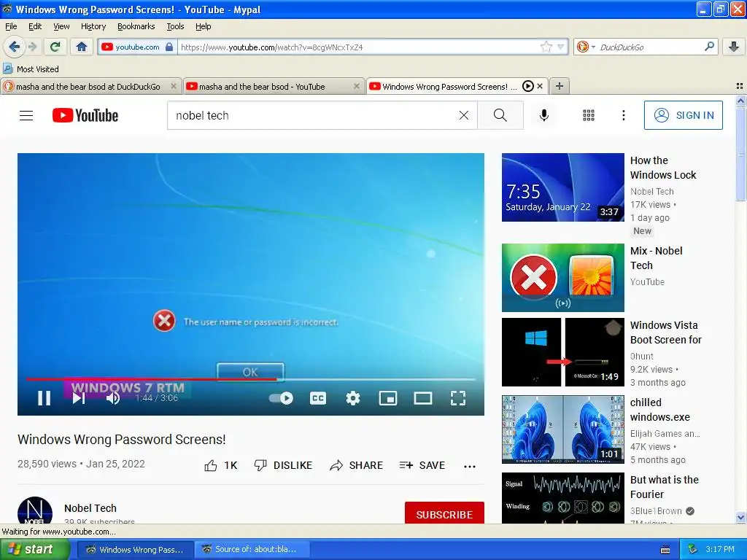Image resolution: width=747 pixels, height=560 pixels.
Task: Switch to theater mode
Action: click(423, 398)
